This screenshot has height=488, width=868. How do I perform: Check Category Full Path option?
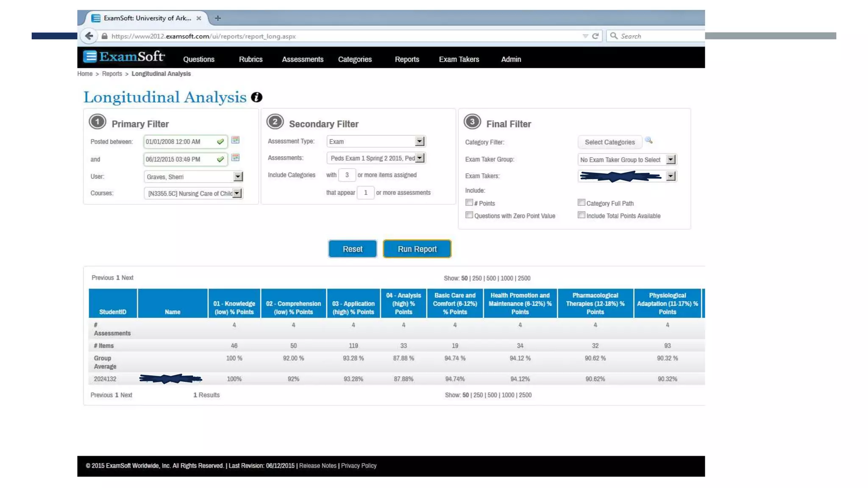pyautogui.click(x=581, y=202)
